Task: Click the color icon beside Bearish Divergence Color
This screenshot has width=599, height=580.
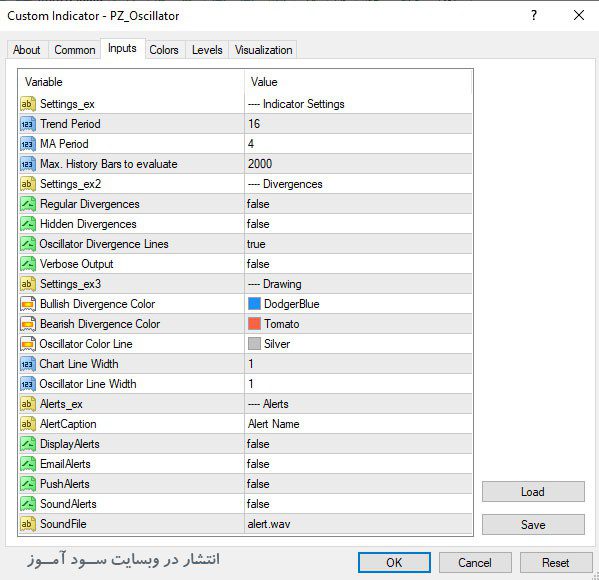Action: pos(28,324)
